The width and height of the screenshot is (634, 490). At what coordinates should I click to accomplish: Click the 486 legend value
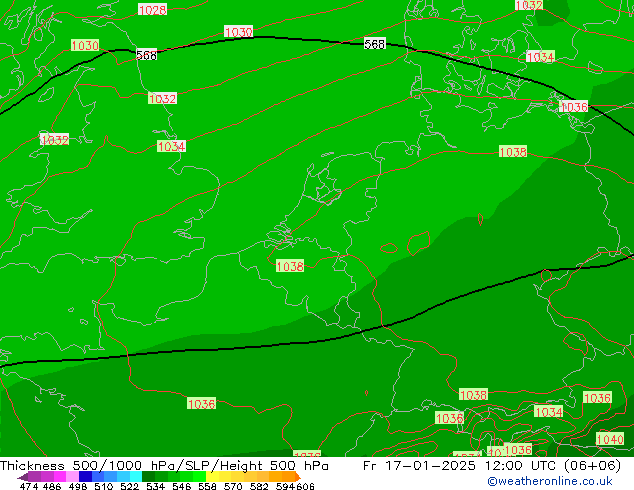(x=52, y=486)
